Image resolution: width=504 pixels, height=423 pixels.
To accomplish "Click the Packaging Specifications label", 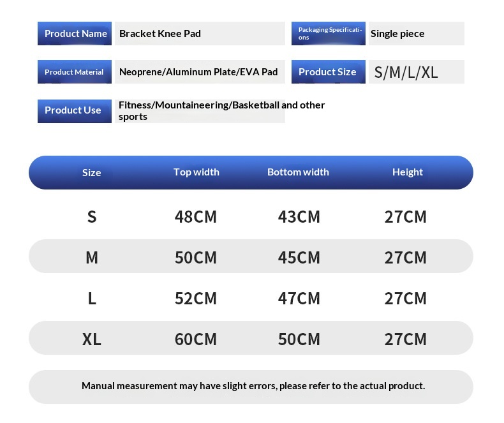I will click(329, 33).
